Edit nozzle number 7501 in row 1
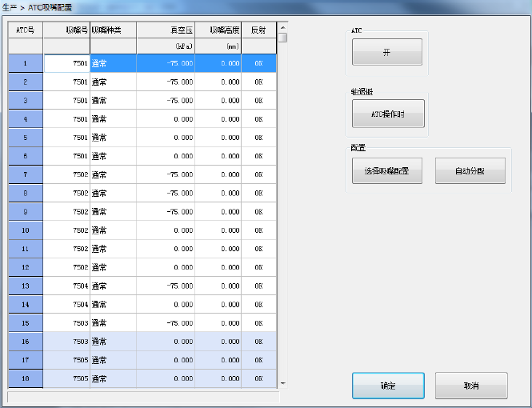This screenshot has height=408, width=532. coord(66,63)
